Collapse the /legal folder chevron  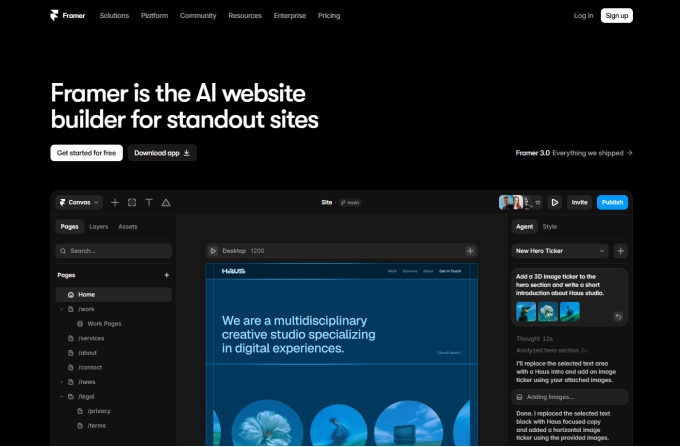pyautogui.click(x=61, y=397)
